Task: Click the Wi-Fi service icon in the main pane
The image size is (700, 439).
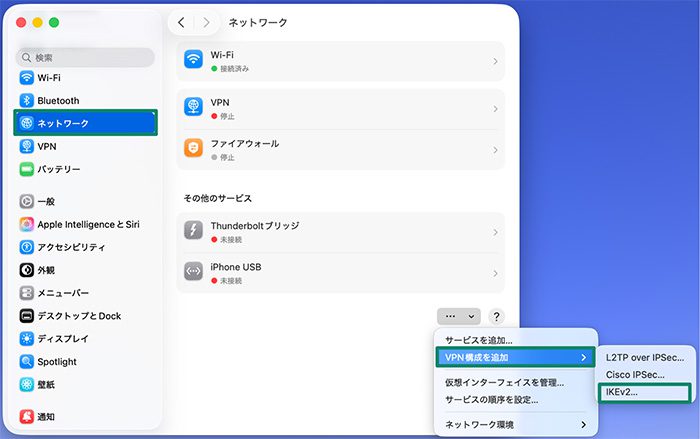Action: [193, 59]
